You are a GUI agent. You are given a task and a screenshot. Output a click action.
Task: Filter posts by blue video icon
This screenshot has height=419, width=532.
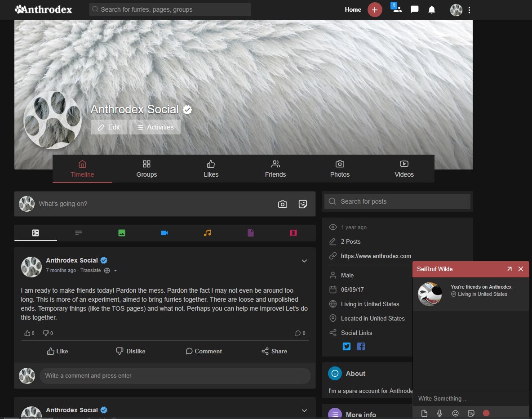click(164, 232)
